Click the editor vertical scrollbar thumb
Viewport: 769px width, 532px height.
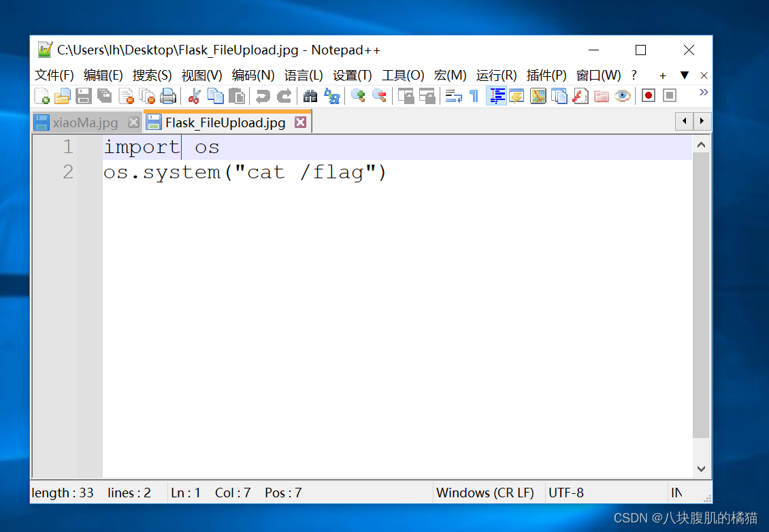702,295
